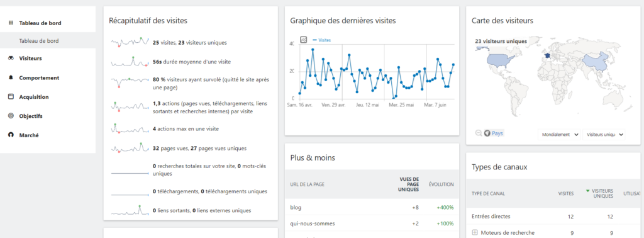Click the Récapitulatif des visites widget title
The height and width of the screenshot is (238, 644).
click(148, 20)
